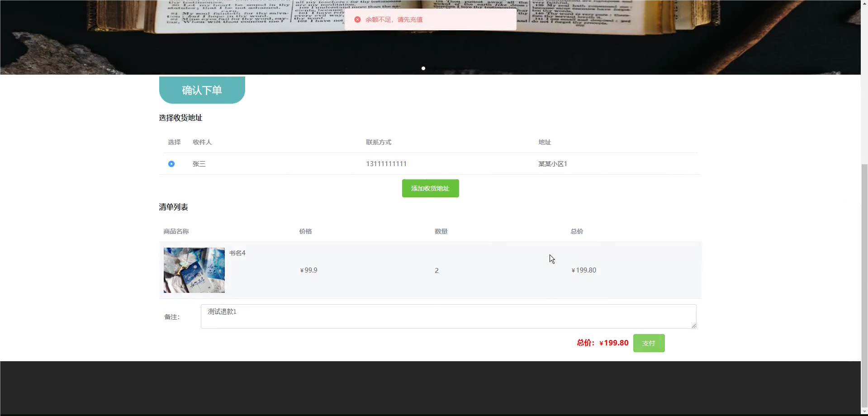Click the green 支付 button
Screen dimensions: 868x416
[649, 343]
